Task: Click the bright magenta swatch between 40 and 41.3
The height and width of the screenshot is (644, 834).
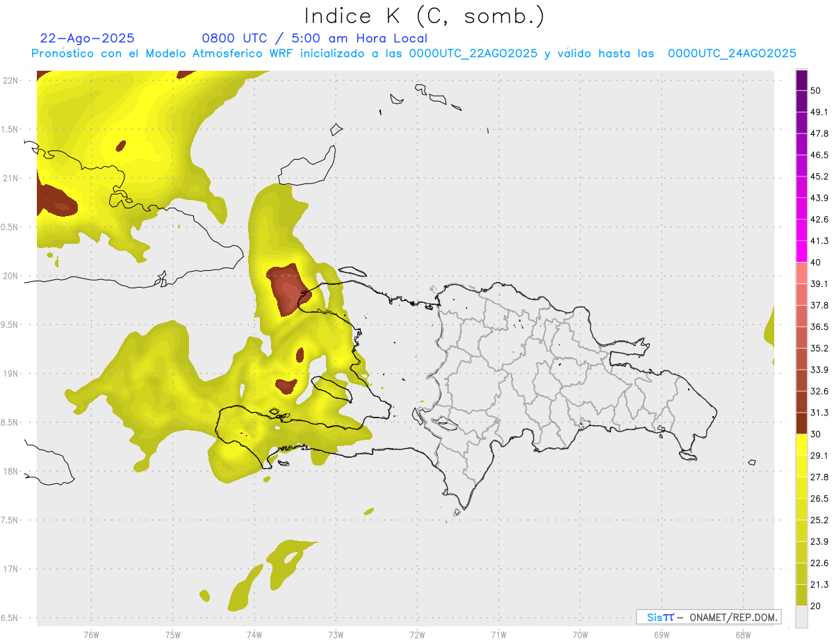Action: tap(801, 251)
